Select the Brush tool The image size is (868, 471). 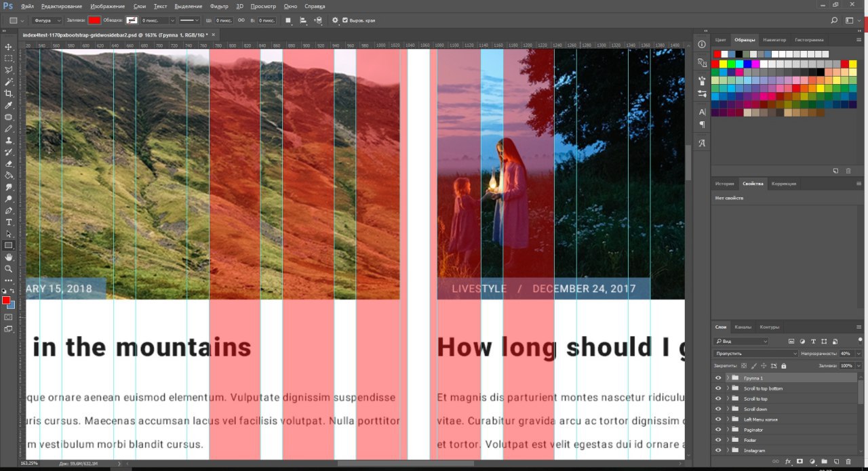[9, 128]
